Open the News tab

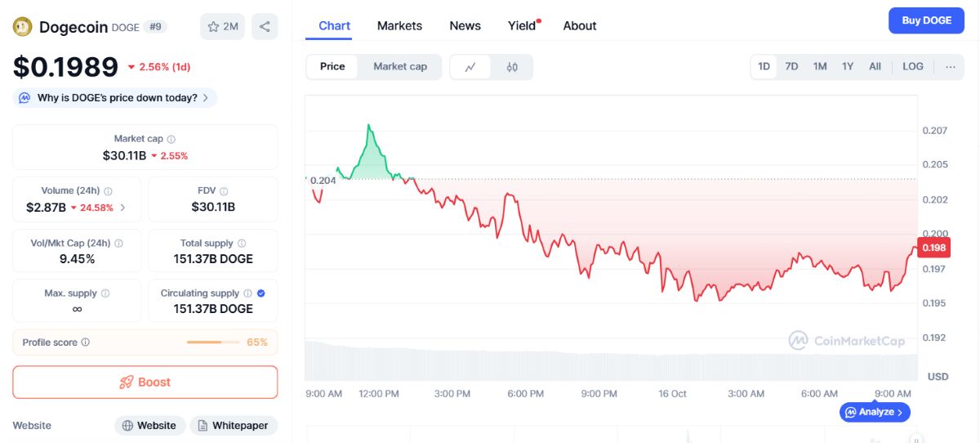coord(465,26)
